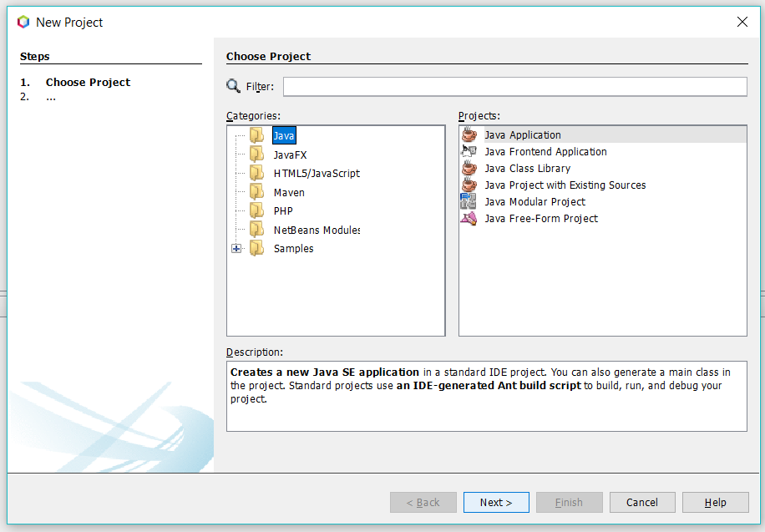Choose Java Class Library project type
Image resolution: width=765 pixels, height=532 pixels.
point(528,169)
